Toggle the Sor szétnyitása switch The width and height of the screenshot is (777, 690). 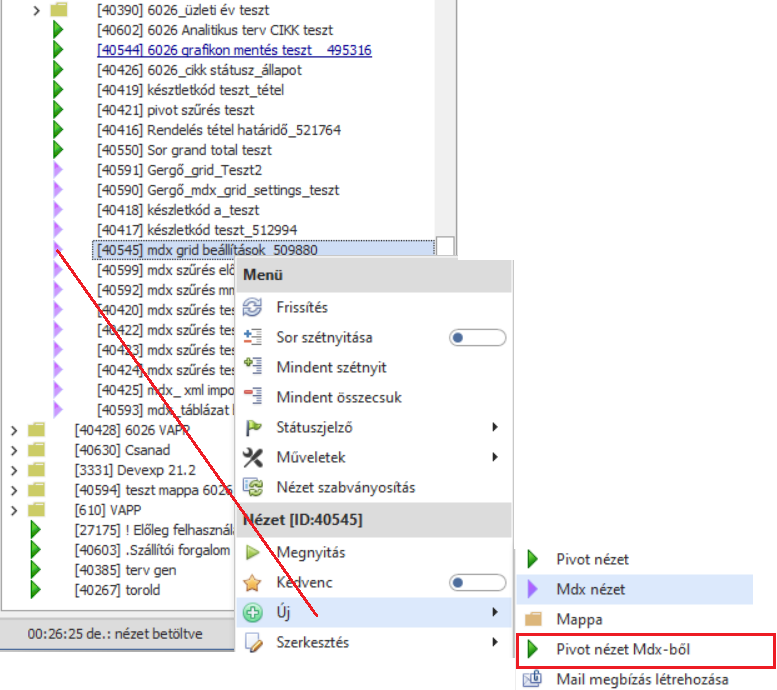pos(478,338)
